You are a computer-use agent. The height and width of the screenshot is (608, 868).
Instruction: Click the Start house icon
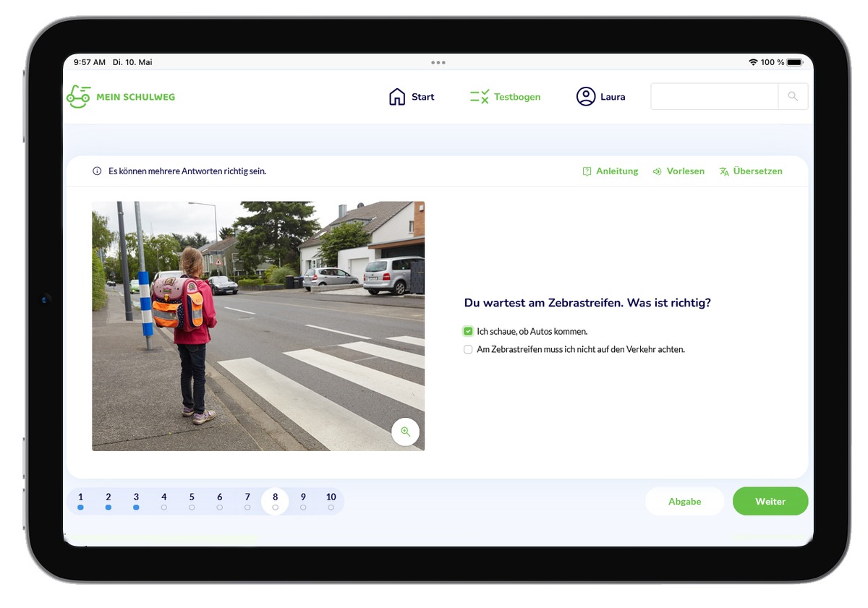point(397,97)
